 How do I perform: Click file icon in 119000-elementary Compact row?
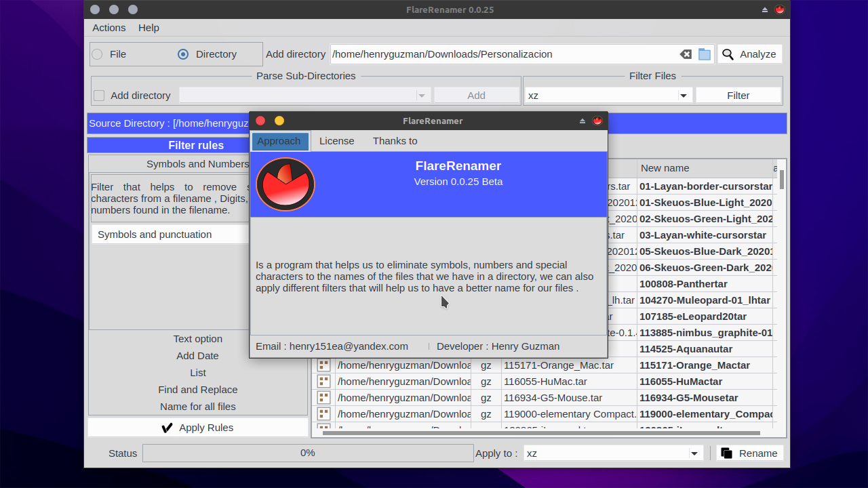point(323,414)
